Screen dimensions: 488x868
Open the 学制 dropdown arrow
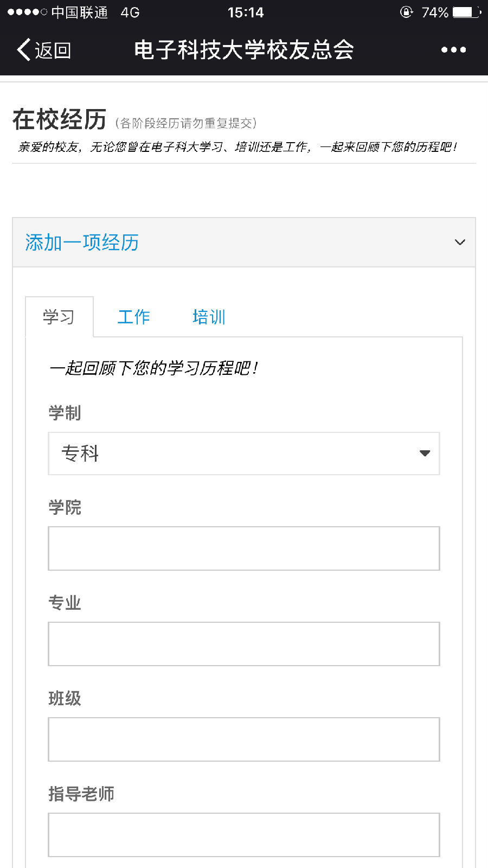pos(425,454)
